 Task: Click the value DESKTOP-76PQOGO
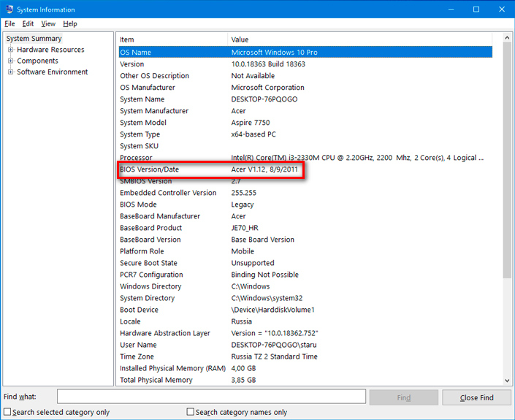pos(264,99)
